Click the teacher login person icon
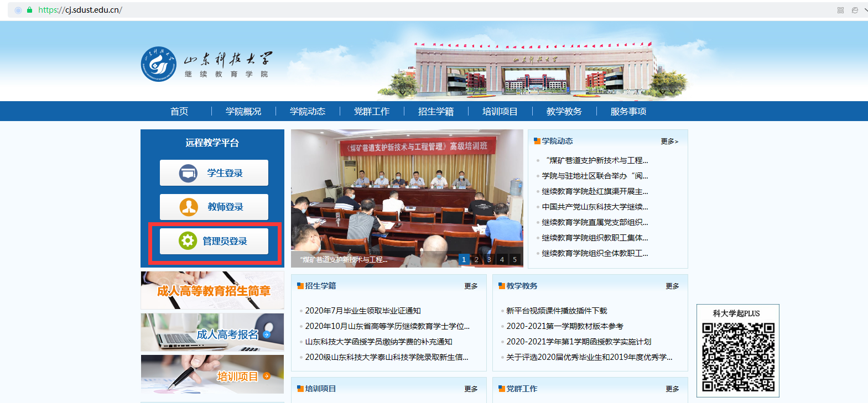Image resolution: width=868 pixels, height=403 pixels. [x=189, y=207]
